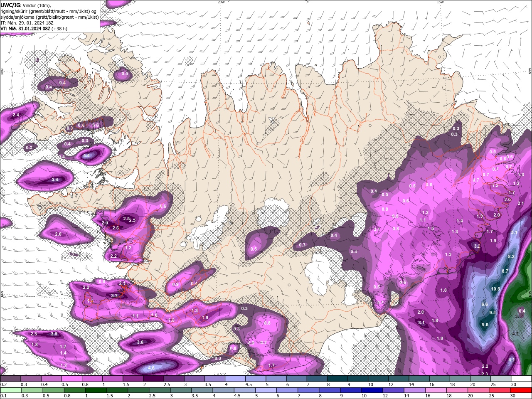Click the 3.0 value off the south coast

[x=140, y=342]
